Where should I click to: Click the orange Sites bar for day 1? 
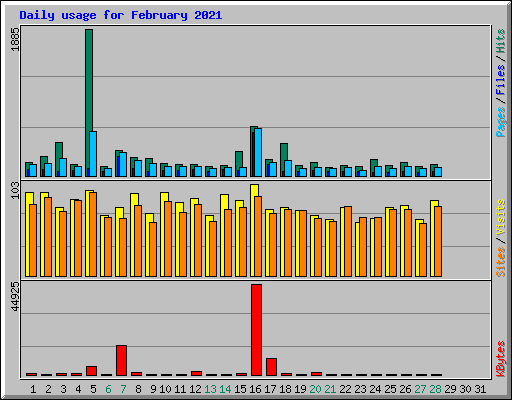point(33,240)
